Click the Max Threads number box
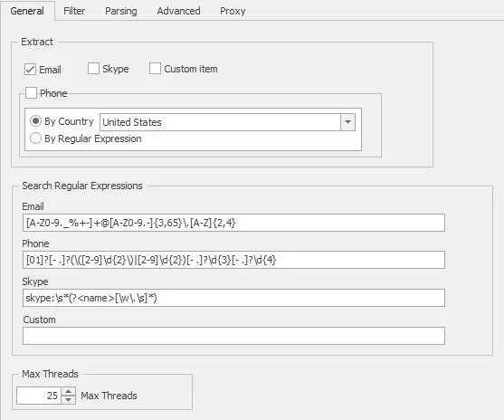Screen dimensions: 504x420 point(39,396)
